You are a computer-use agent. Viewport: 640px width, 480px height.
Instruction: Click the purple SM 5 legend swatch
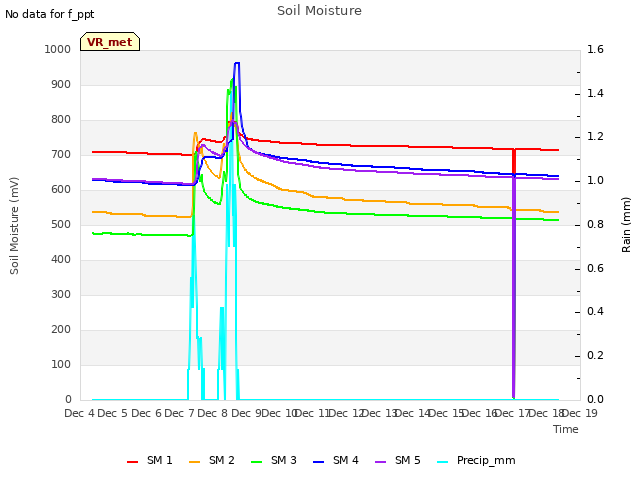click(381, 462)
